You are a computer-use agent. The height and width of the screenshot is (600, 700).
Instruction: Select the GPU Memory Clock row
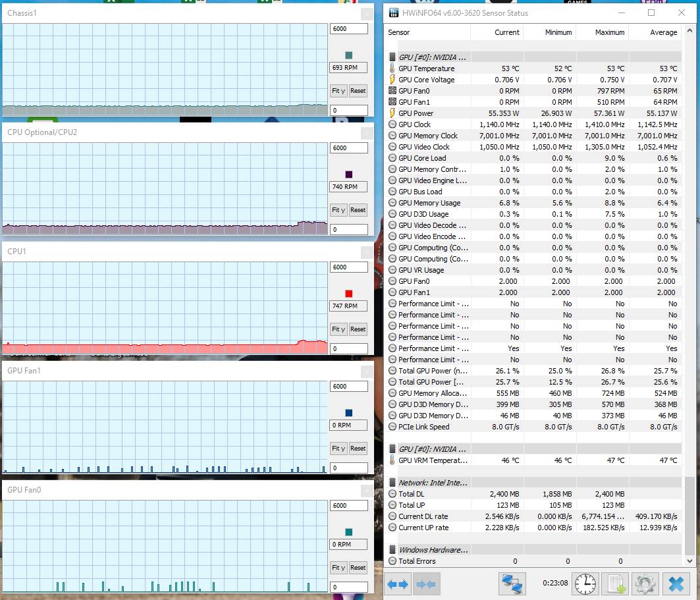pos(533,136)
